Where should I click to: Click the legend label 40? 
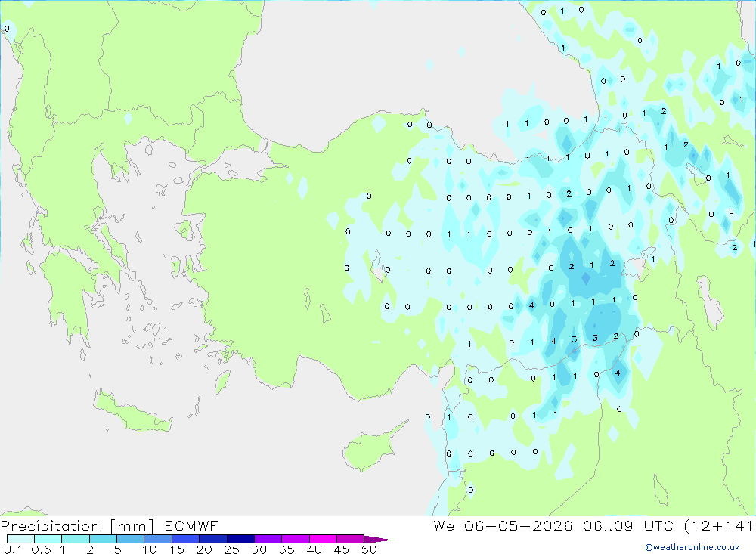coord(314,549)
